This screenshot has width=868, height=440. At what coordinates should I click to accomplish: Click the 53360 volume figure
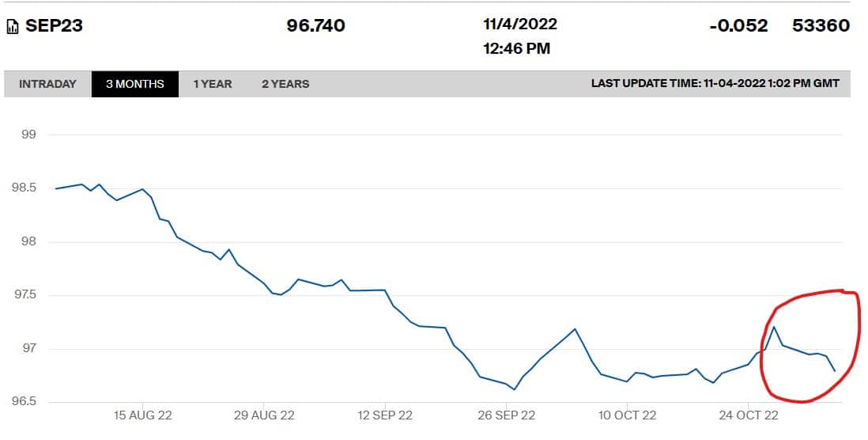pos(821,25)
